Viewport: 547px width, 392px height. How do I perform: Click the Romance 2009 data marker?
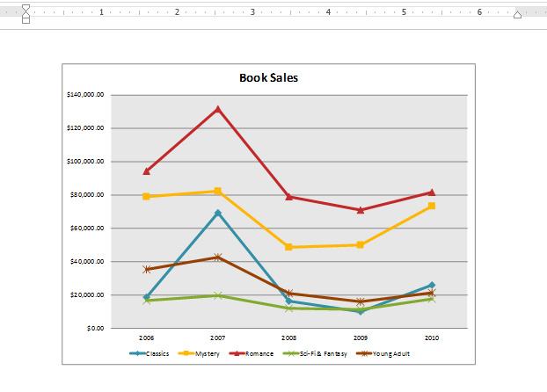[x=360, y=210]
